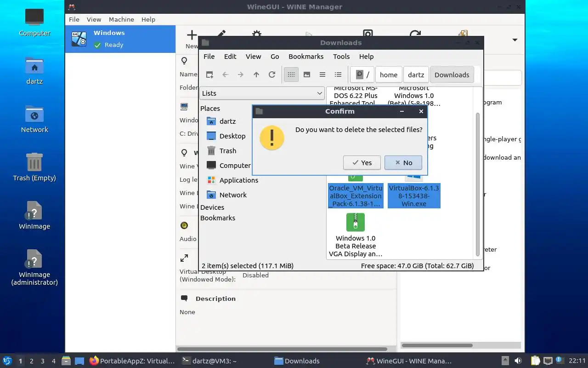Click the root slash path button

point(363,75)
